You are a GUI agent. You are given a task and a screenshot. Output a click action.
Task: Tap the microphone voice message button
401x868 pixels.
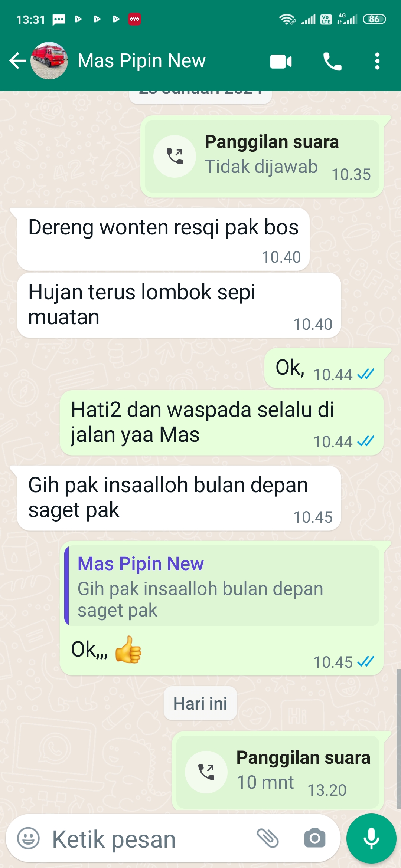pos(371,838)
